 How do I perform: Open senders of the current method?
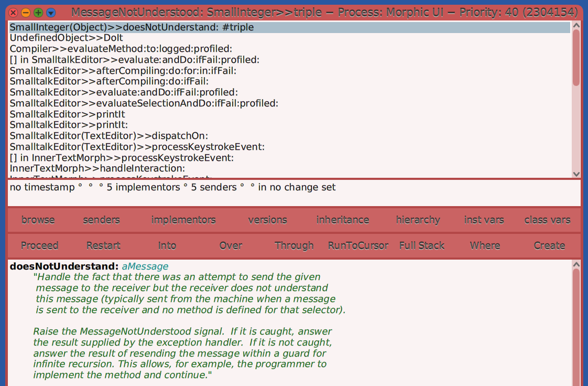click(x=101, y=220)
